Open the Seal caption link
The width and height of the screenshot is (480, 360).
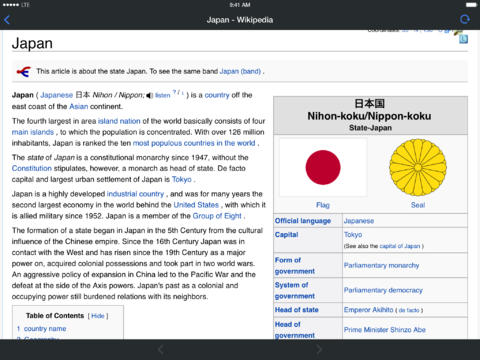(418, 205)
